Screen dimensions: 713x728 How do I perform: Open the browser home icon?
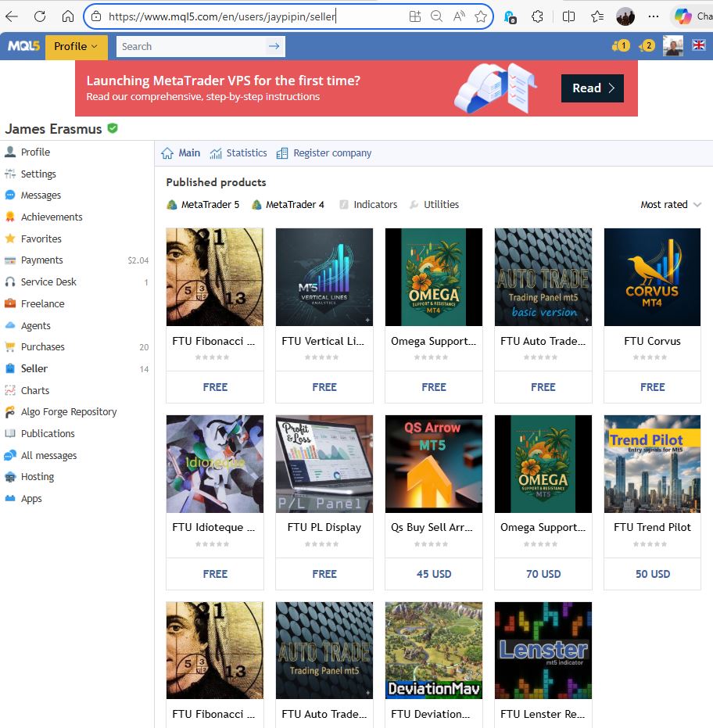click(x=68, y=16)
